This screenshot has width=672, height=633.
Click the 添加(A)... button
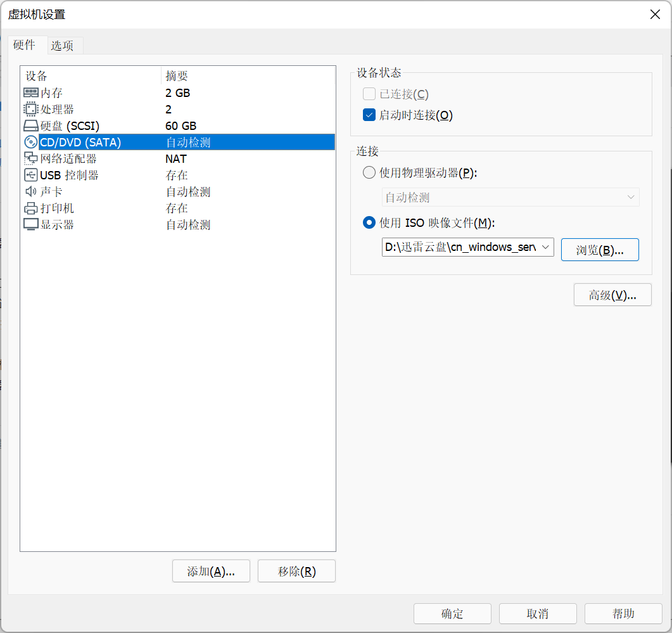(x=211, y=572)
